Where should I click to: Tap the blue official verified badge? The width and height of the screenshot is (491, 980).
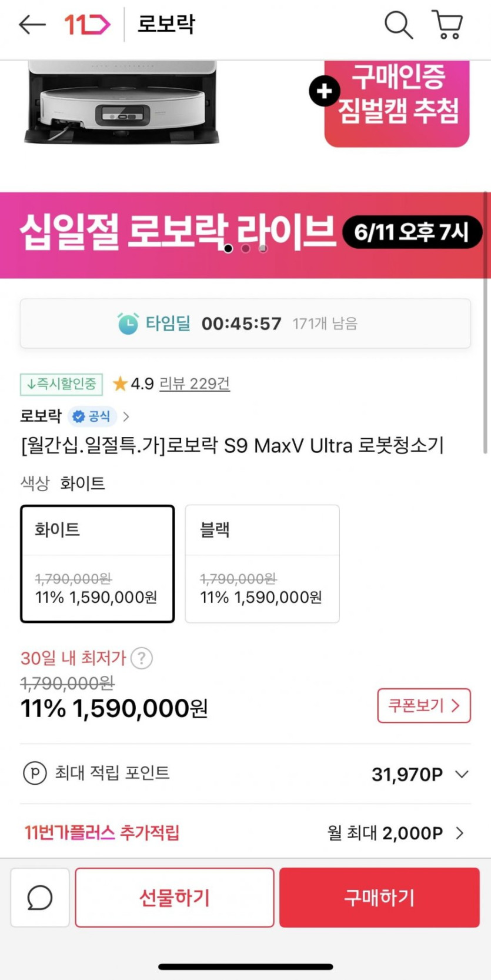point(92,416)
